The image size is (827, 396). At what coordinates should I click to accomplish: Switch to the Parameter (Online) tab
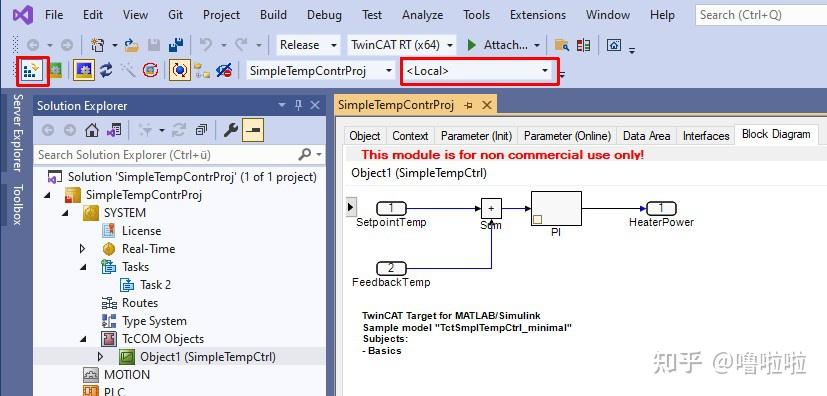(567, 136)
